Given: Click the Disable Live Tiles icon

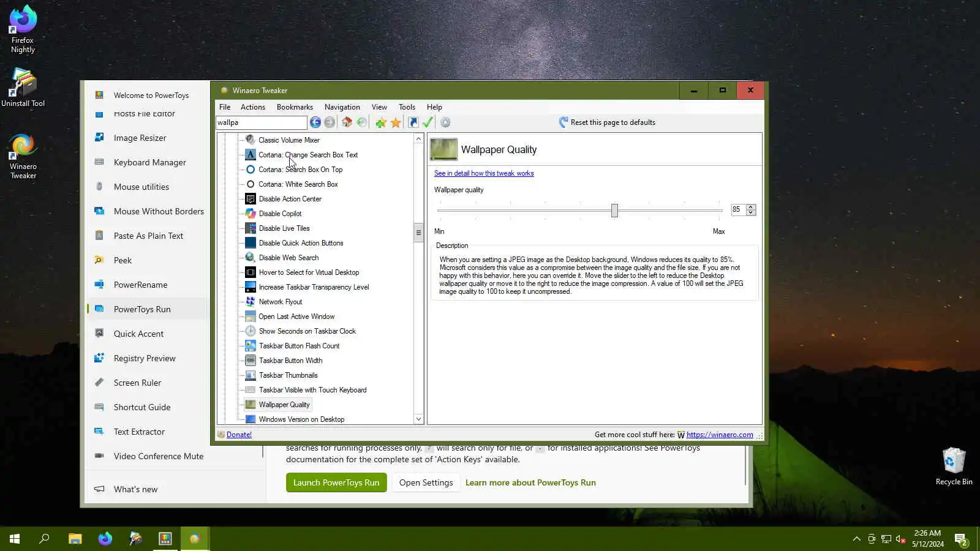Looking at the screenshot, I should pyautogui.click(x=251, y=228).
